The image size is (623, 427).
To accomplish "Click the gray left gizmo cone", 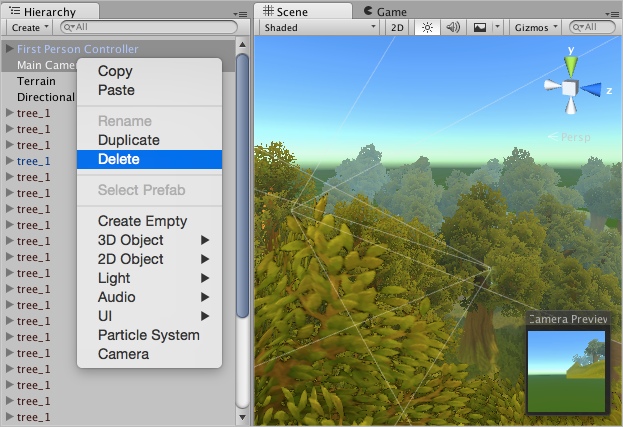I will point(552,85).
